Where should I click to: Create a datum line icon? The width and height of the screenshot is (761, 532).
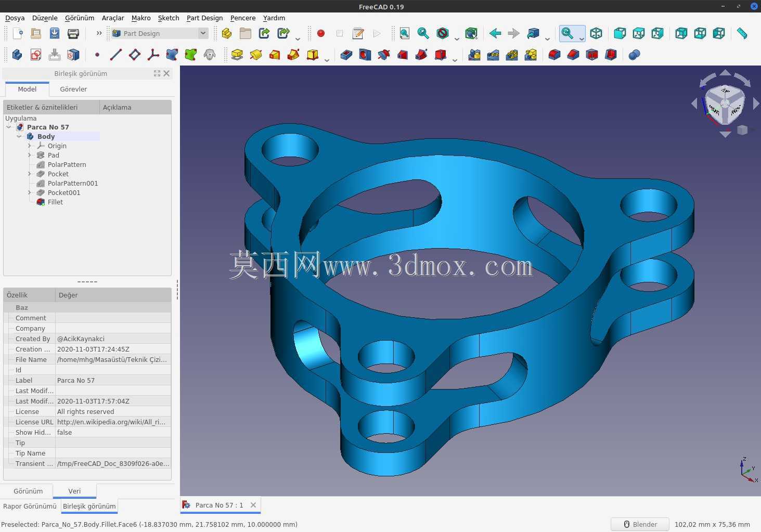[116, 55]
